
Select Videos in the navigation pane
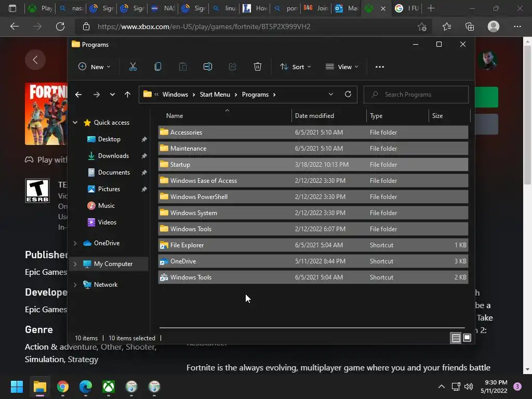[x=107, y=222]
